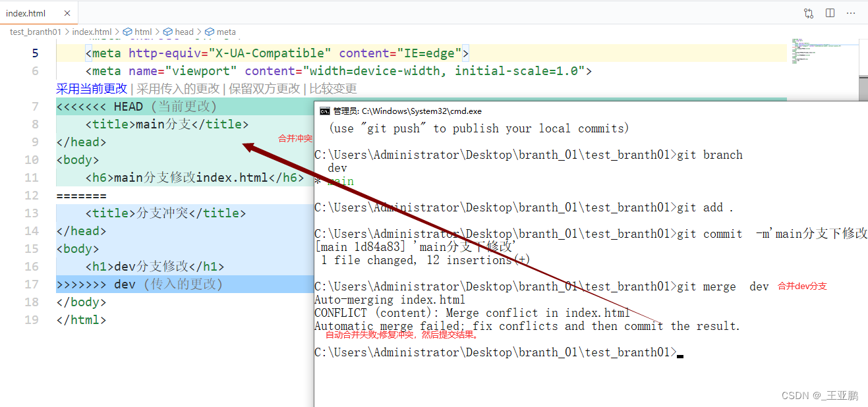Accept both changes (保留双方更改)
868x407 pixels.
(264, 88)
